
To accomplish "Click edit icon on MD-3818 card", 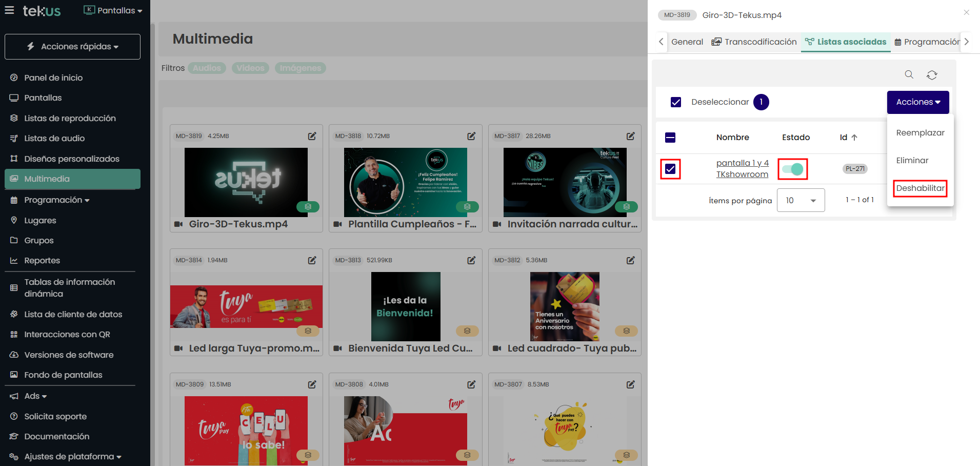I will click(471, 136).
